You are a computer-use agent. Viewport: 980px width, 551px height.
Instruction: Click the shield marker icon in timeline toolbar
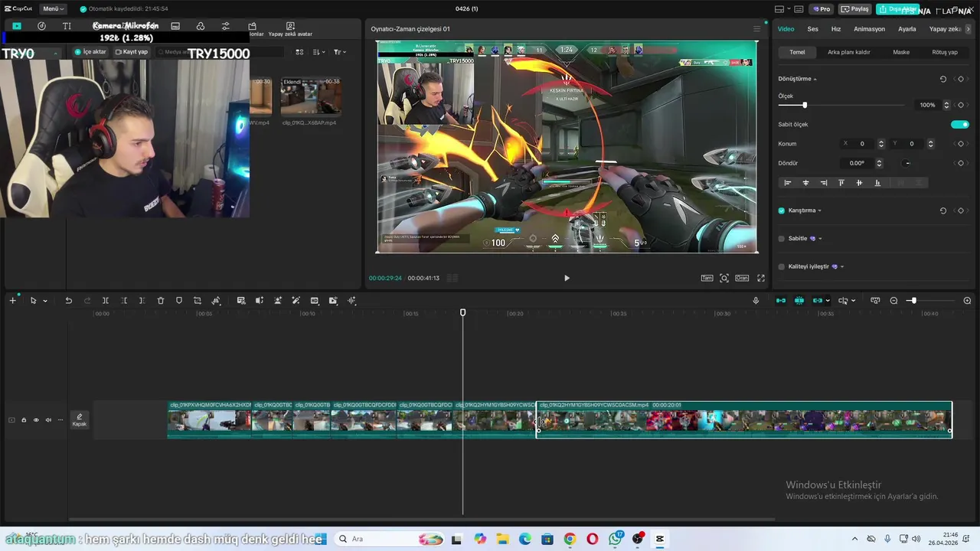179,301
